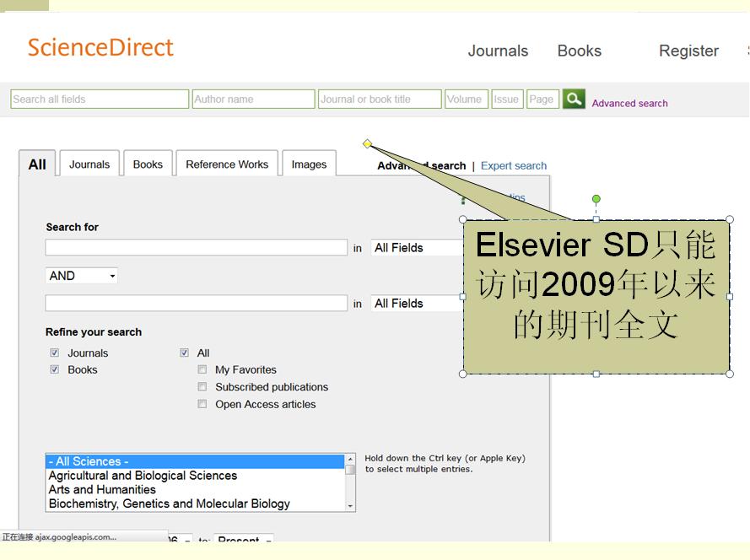Check the My Favorites checkbox
This screenshot has height=560, width=750.
coord(202,369)
